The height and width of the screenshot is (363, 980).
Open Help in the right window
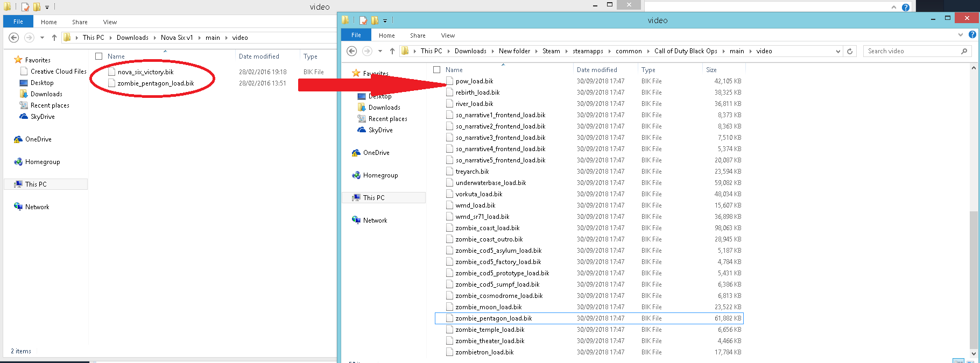pyautogui.click(x=972, y=34)
